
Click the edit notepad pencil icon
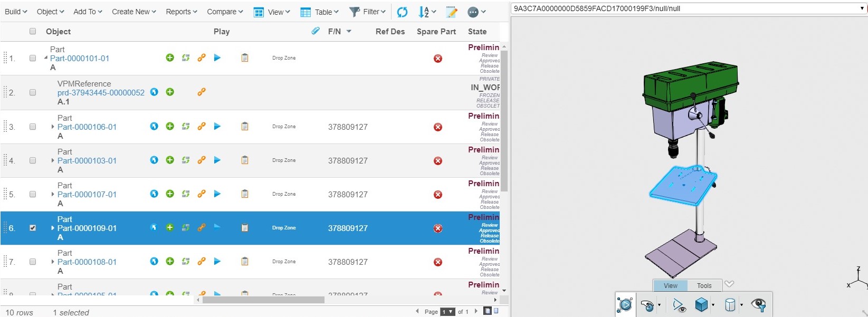pos(451,12)
